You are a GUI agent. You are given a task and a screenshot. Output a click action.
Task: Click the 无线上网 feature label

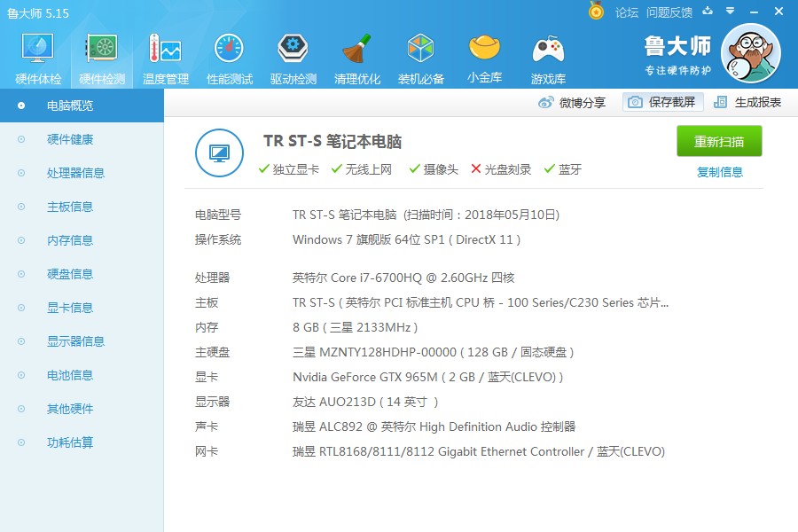pyautogui.click(x=369, y=169)
